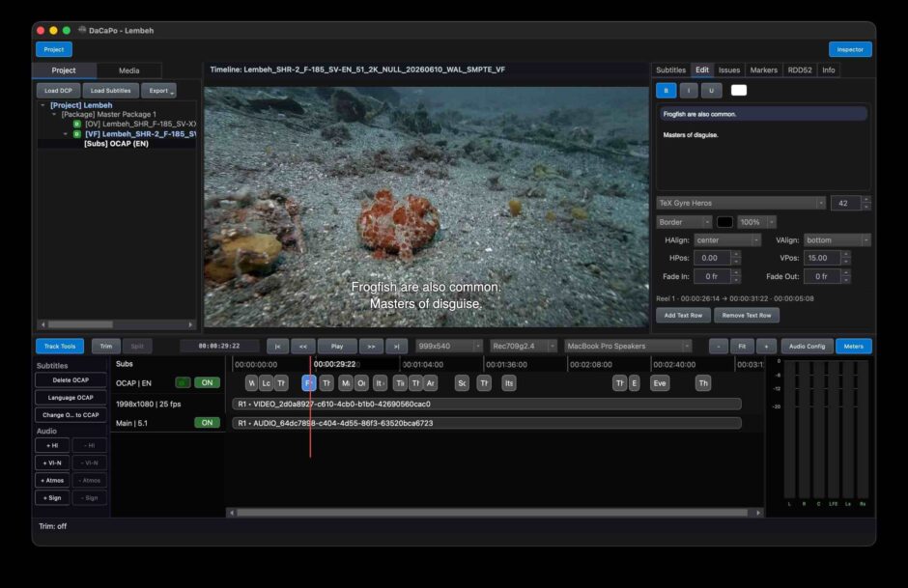Open the VAlign bottom dropdown
Image resolution: width=908 pixels, height=588 pixels.
click(837, 240)
